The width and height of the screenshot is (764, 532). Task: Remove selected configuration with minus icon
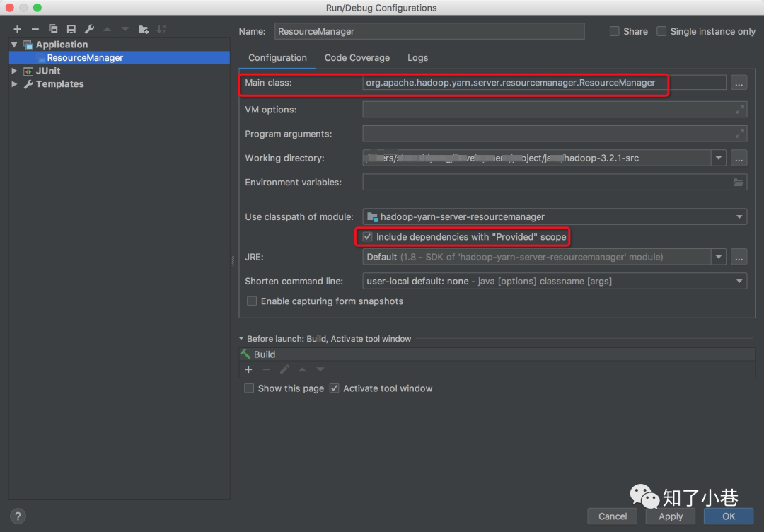[x=35, y=29]
